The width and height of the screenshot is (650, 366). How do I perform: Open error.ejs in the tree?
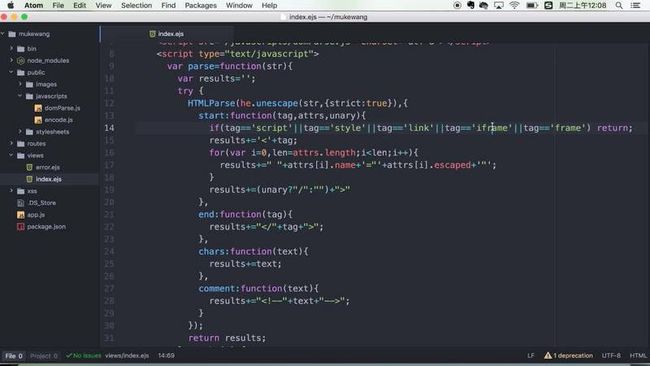[48, 167]
